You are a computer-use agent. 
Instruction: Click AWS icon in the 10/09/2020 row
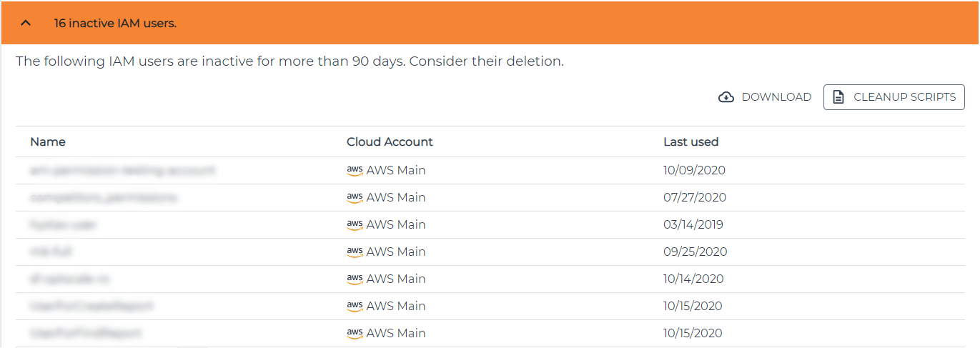(x=355, y=170)
